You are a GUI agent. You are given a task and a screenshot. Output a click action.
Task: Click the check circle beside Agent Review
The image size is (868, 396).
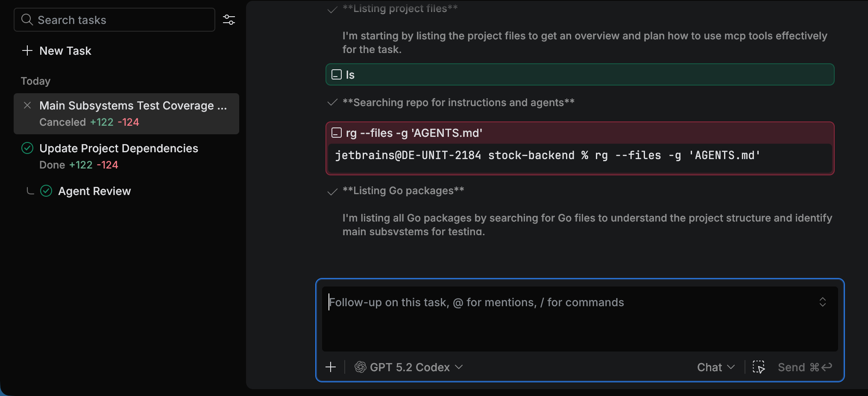click(x=47, y=191)
